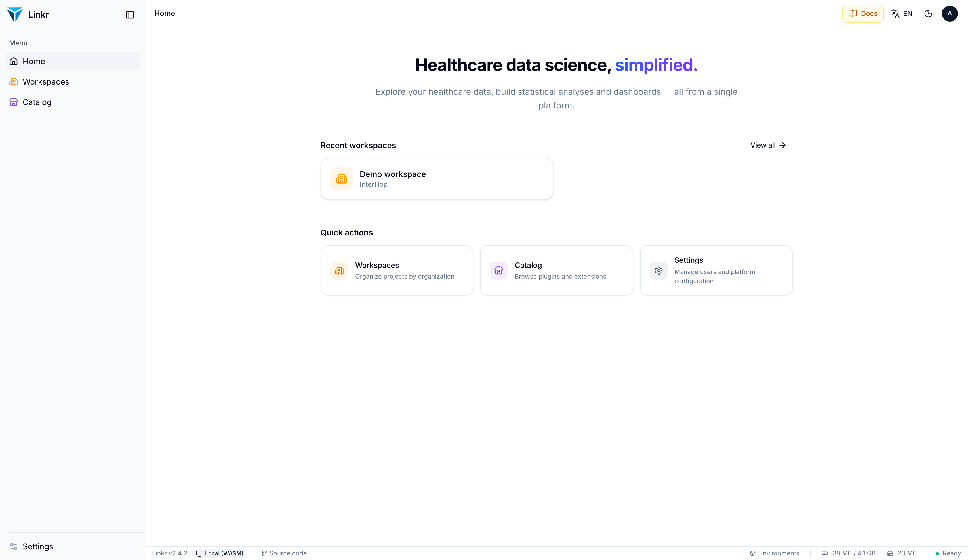
Task: Open Catalog in the sidebar menu
Action: tap(72, 102)
